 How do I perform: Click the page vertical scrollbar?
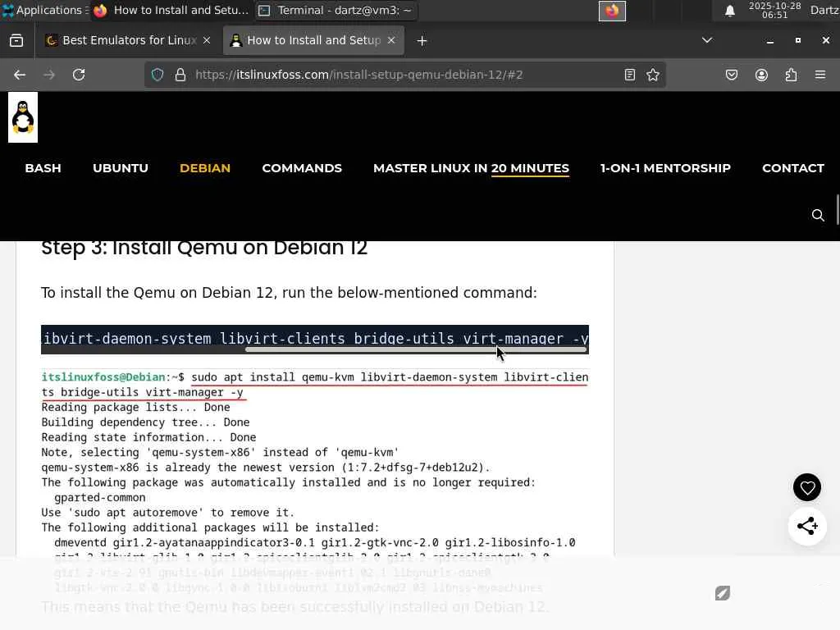837,209
